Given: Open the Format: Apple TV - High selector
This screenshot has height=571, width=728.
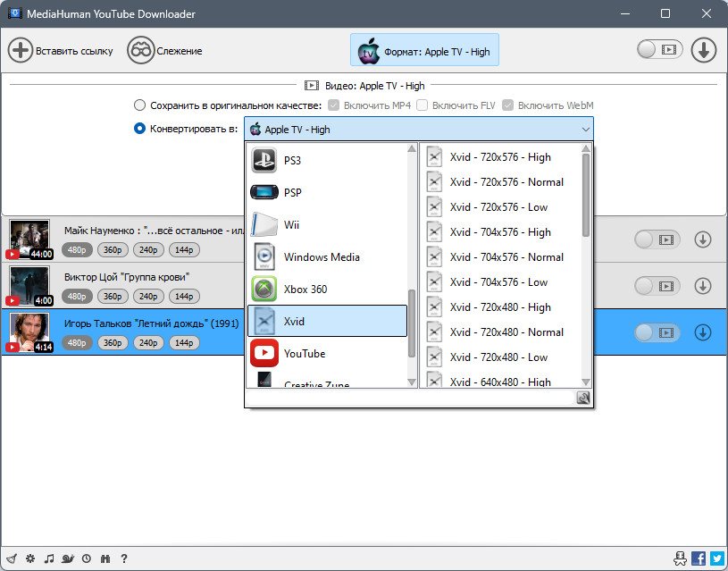Looking at the screenshot, I should [x=424, y=50].
